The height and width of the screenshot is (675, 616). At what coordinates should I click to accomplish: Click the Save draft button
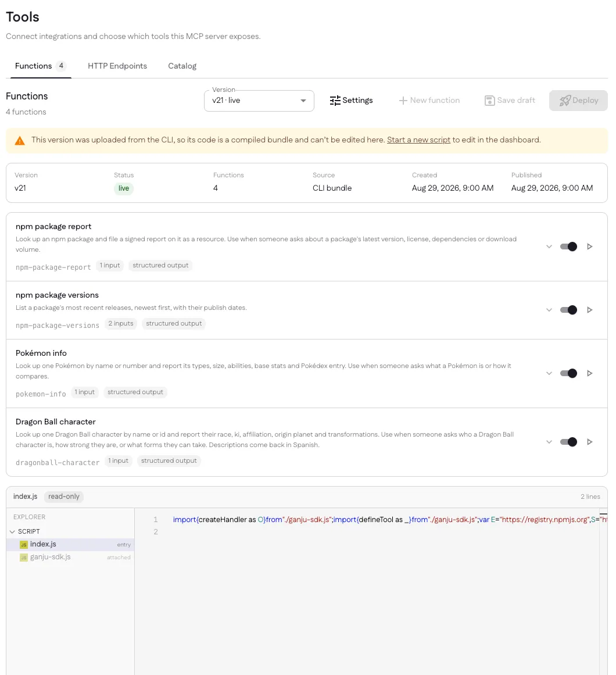tap(510, 101)
